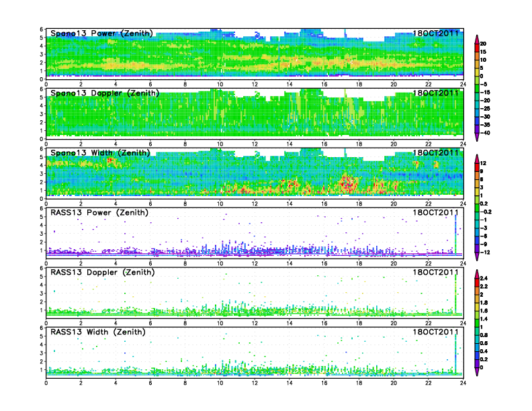Viewport: 532px width, 411px height.
Task: Click the 'RASS13 Power (Zenith)' panel title
Action: [99, 212]
